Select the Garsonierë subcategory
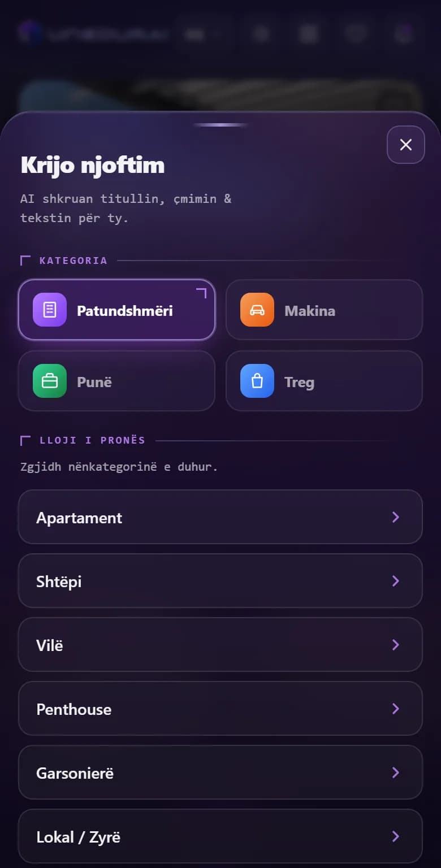This screenshot has width=441, height=868. click(x=220, y=772)
